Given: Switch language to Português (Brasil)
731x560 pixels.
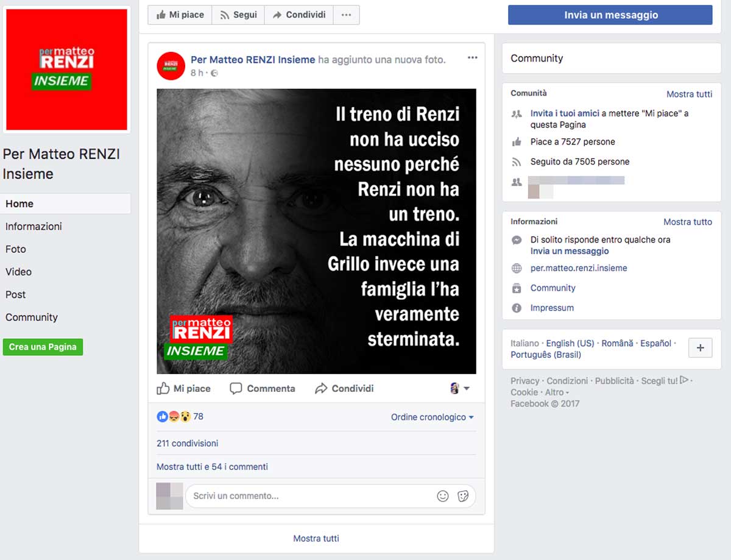Looking at the screenshot, I should tap(546, 355).
